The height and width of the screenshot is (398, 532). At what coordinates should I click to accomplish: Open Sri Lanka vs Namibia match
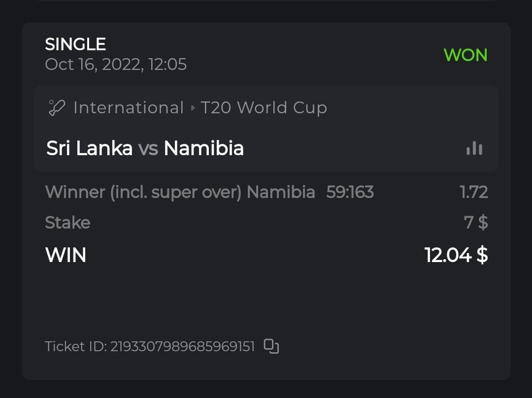[145, 148]
